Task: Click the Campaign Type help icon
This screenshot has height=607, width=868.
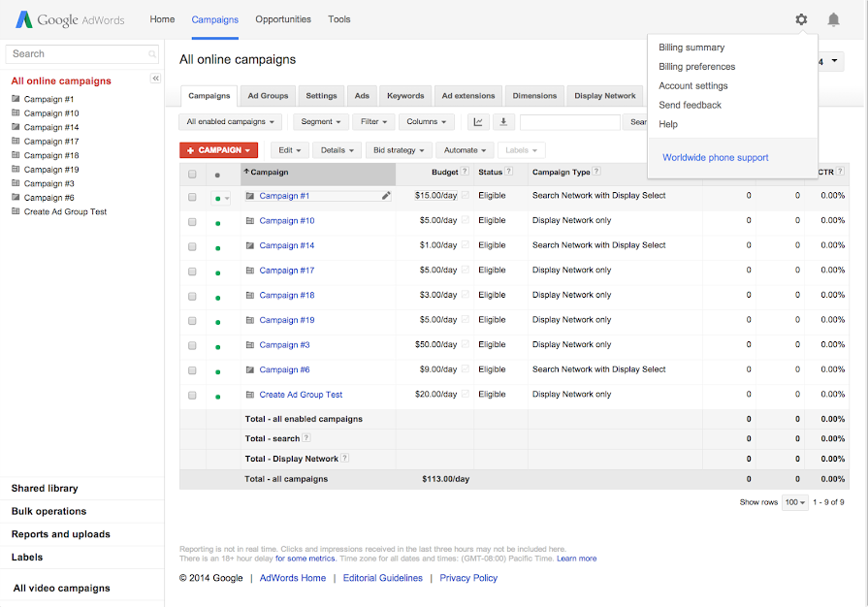Action: (x=596, y=172)
